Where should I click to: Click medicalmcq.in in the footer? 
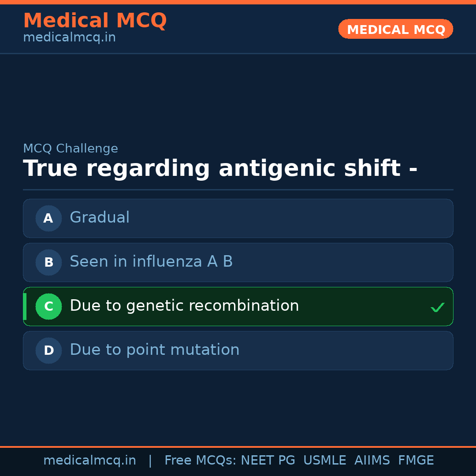(x=90, y=460)
